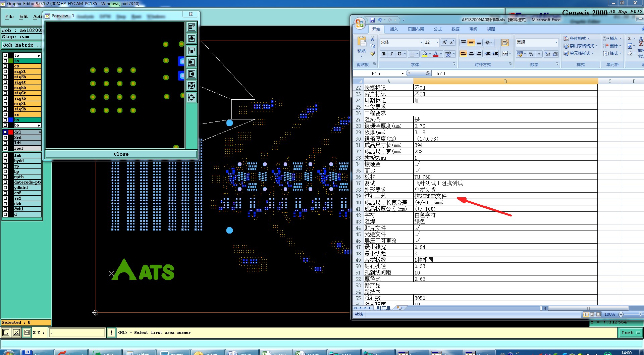
Task: Click the top Popview toolbar icon
Action: 192,27
